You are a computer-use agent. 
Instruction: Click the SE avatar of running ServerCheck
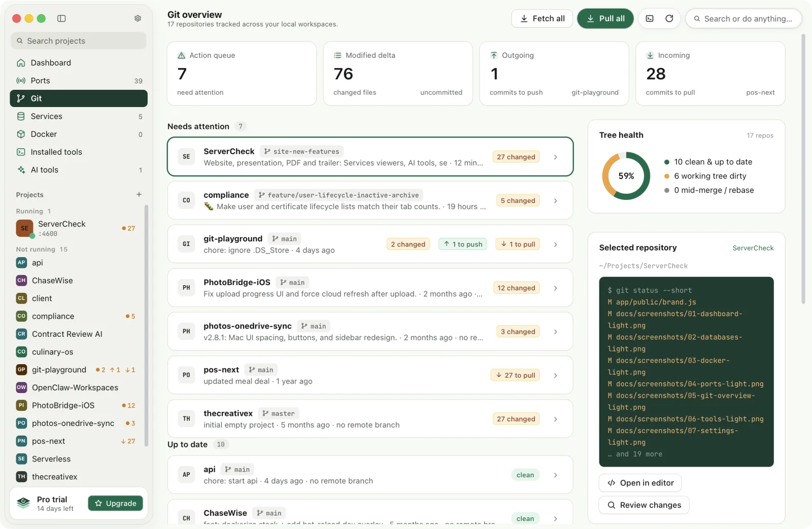tap(24, 228)
